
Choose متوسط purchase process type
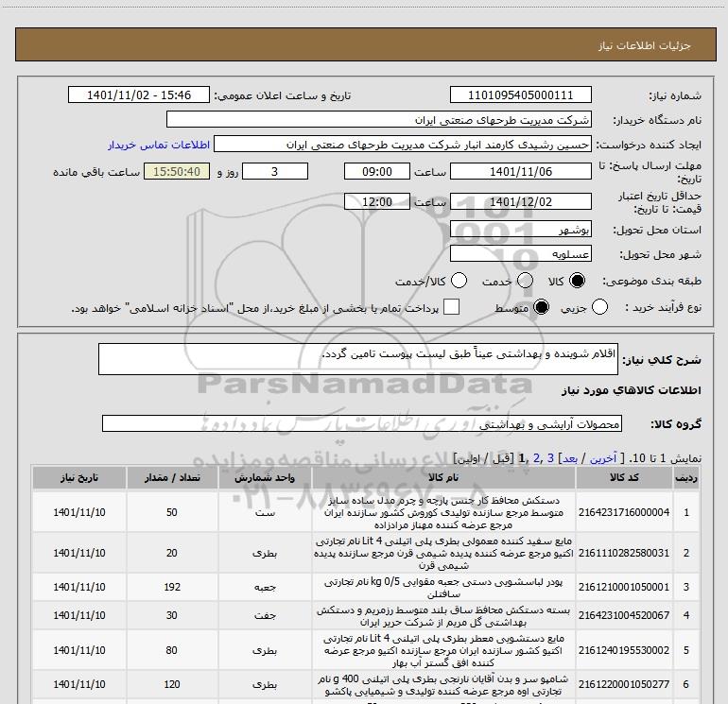(x=541, y=307)
